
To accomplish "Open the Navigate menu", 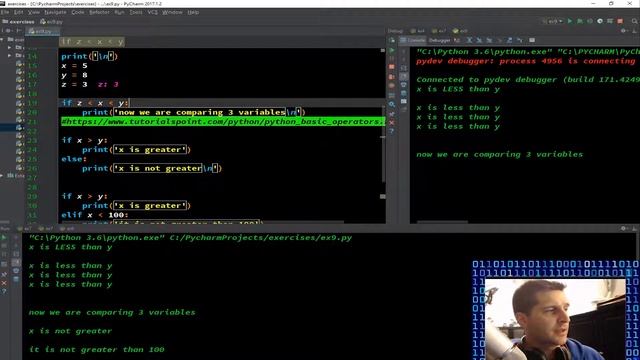I will click(x=55, y=12).
